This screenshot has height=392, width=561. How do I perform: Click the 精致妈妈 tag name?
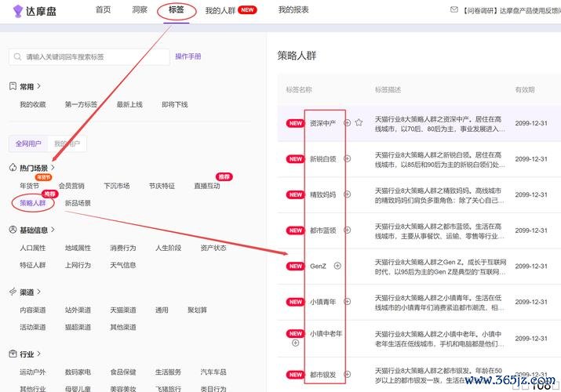pos(323,194)
